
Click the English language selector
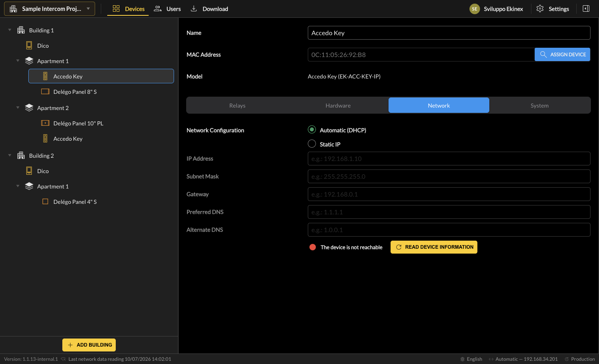[471, 359]
